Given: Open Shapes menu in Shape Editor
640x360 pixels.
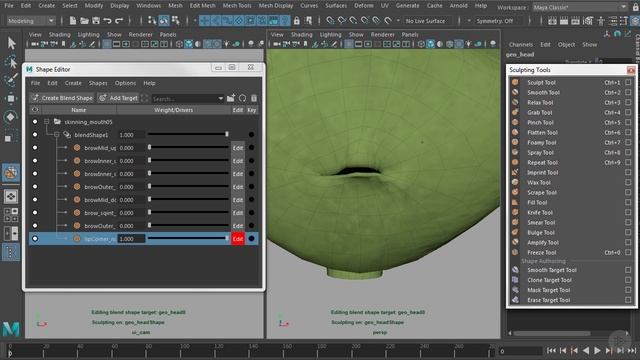Looking at the screenshot, I should [98, 83].
